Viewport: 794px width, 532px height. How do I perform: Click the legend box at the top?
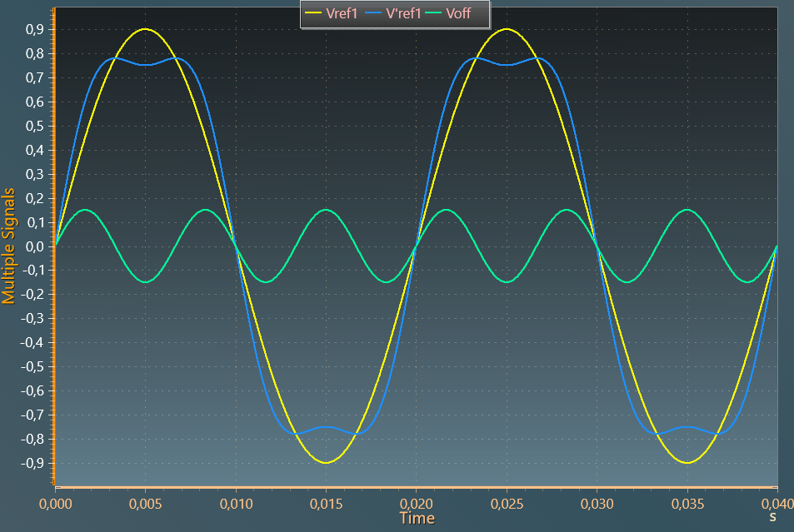point(394,14)
